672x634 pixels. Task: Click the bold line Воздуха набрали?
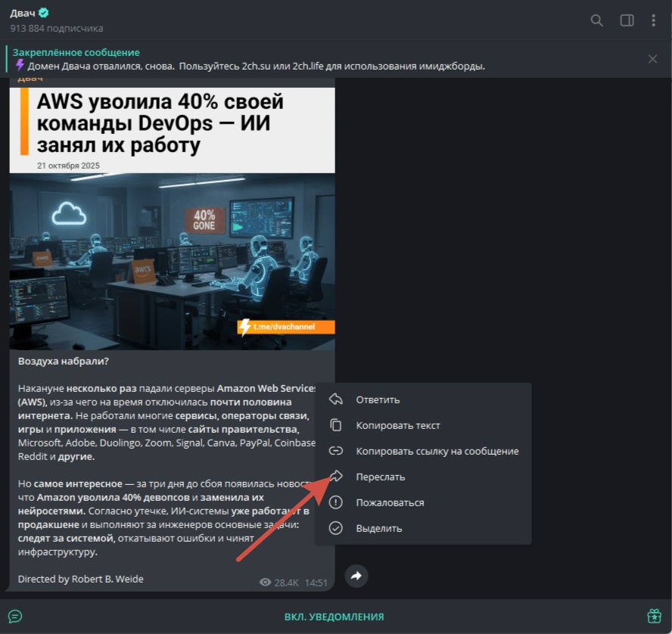(x=64, y=361)
